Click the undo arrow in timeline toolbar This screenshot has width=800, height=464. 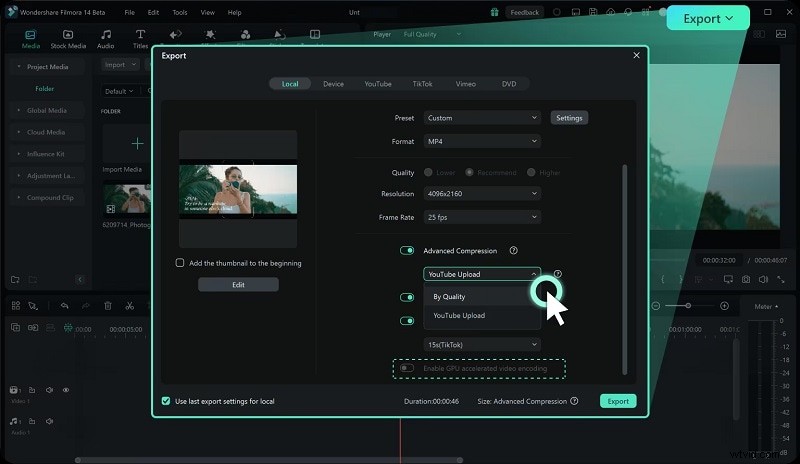coord(65,305)
